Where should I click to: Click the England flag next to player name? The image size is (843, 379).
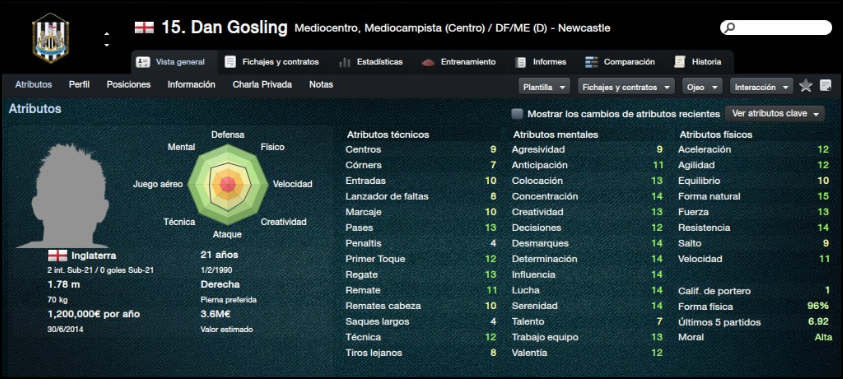click(x=144, y=28)
